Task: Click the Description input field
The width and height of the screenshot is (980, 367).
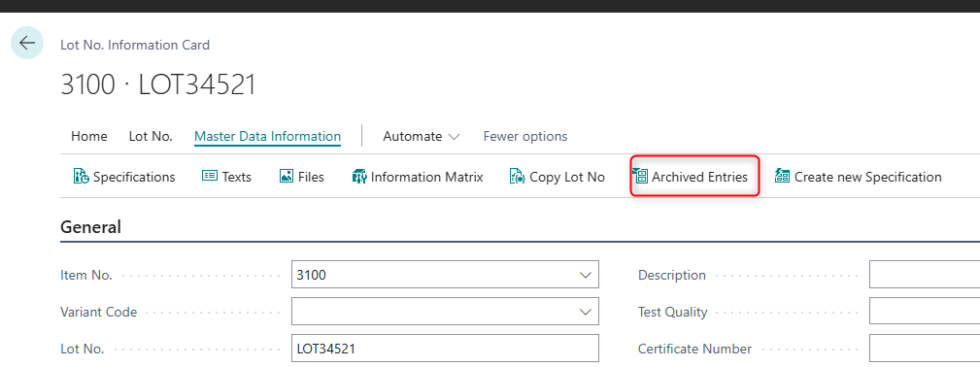Action: click(925, 275)
